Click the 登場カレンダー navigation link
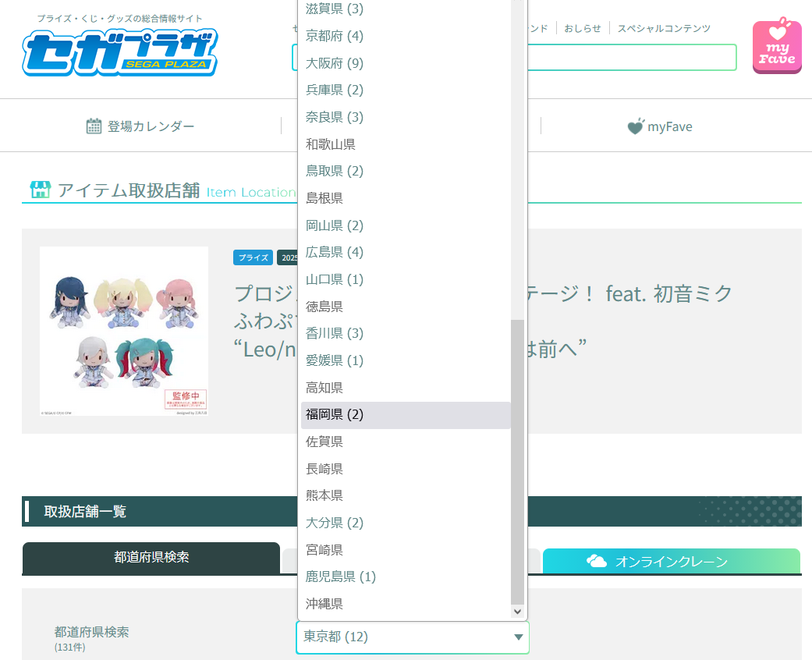The height and width of the screenshot is (660, 812). pyautogui.click(x=151, y=126)
